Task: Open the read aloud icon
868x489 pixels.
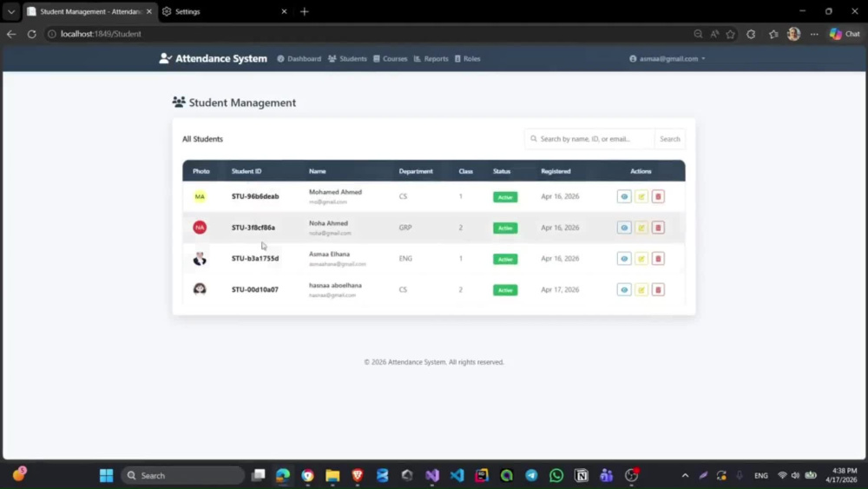Action: point(714,34)
